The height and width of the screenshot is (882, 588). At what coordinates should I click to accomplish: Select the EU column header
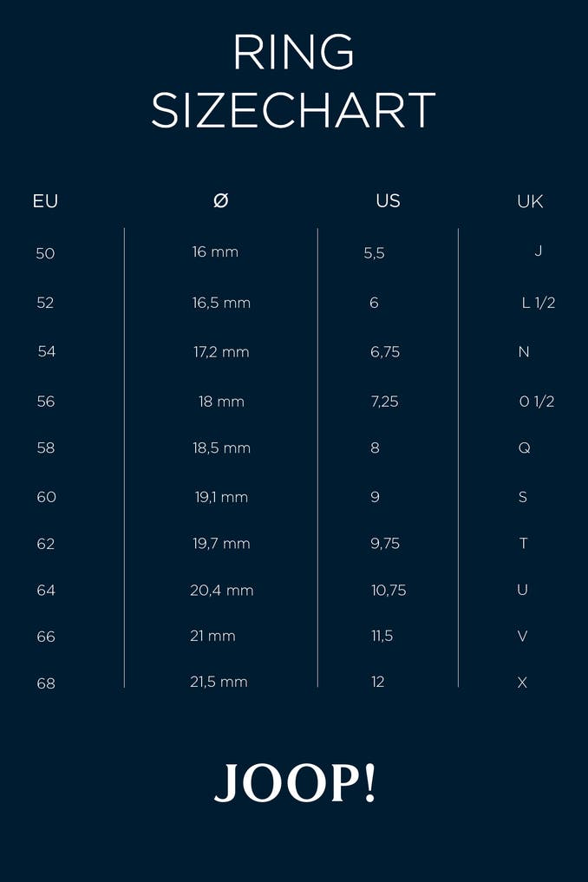click(45, 201)
